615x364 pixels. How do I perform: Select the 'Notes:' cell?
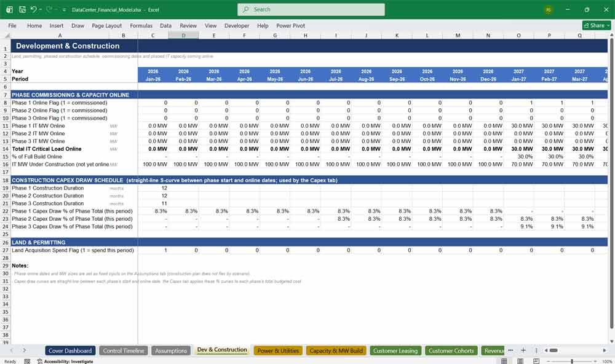[x=20, y=266]
